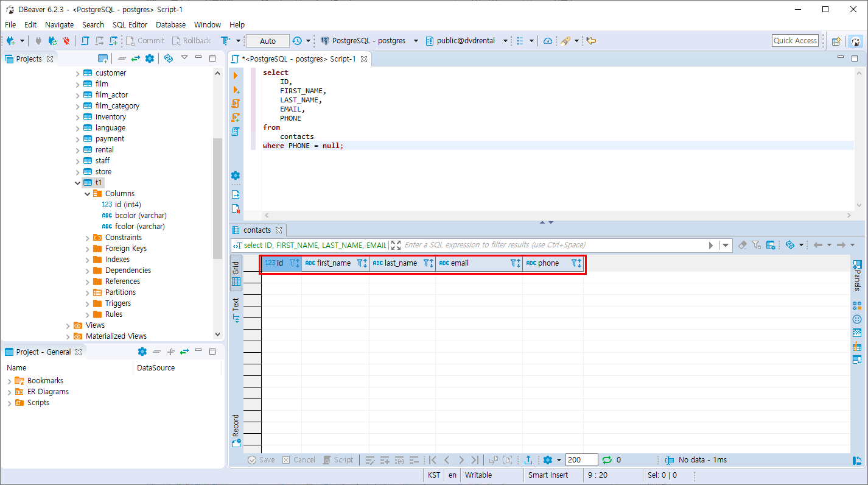The width and height of the screenshot is (868, 485).
Task: Click the Open dashboard gauge icon in toolbar
Action: (x=548, y=41)
